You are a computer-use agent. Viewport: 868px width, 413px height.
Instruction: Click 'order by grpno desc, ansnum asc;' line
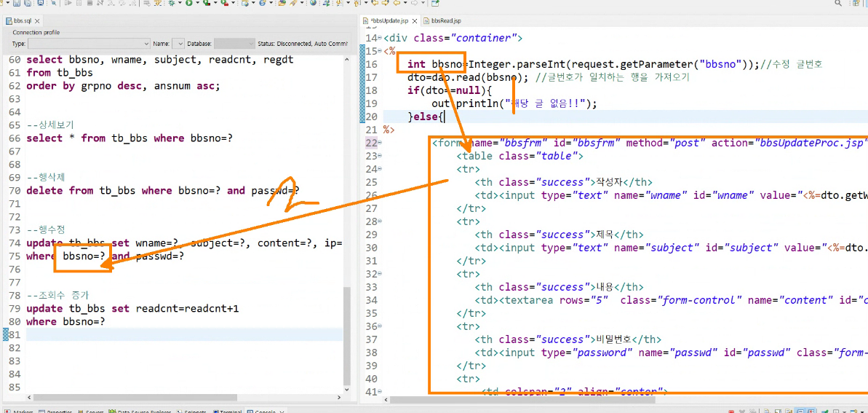click(x=124, y=86)
